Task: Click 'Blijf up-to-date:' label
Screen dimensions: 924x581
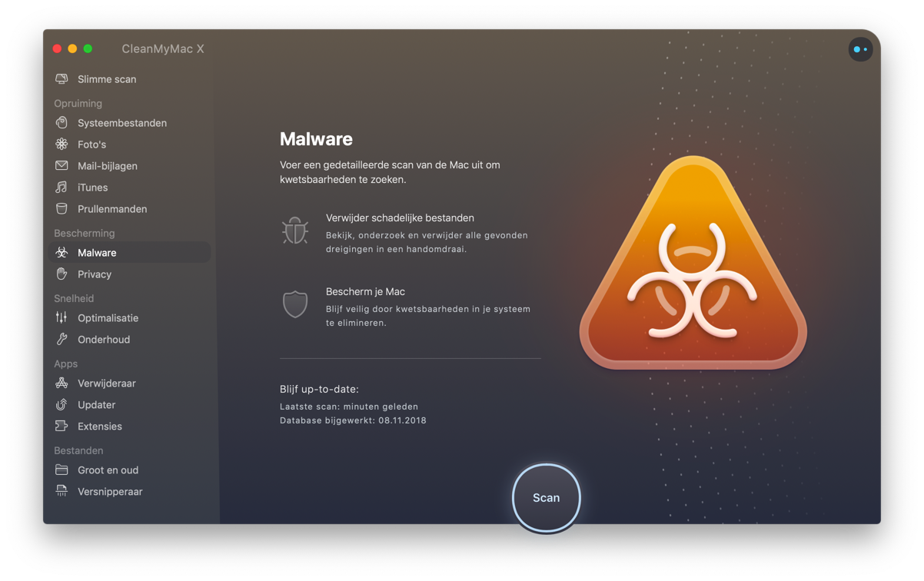Action: (x=319, y=390)
